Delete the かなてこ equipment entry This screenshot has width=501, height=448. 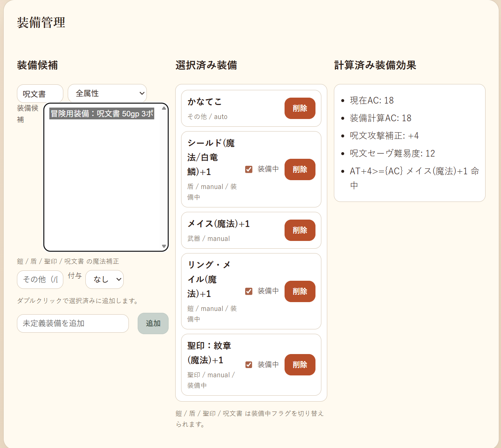300,108
